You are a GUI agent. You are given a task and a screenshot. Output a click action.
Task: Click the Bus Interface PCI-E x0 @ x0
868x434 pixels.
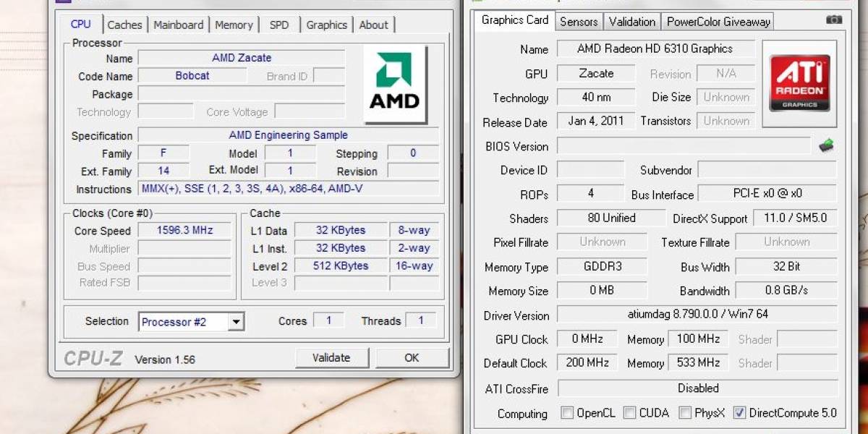click(x=767, y=194)
